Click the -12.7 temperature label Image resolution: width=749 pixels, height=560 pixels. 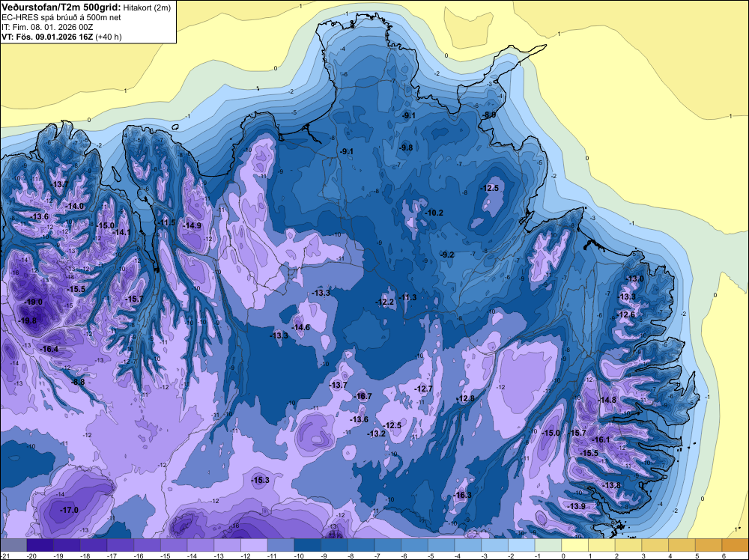click(423, 389)
